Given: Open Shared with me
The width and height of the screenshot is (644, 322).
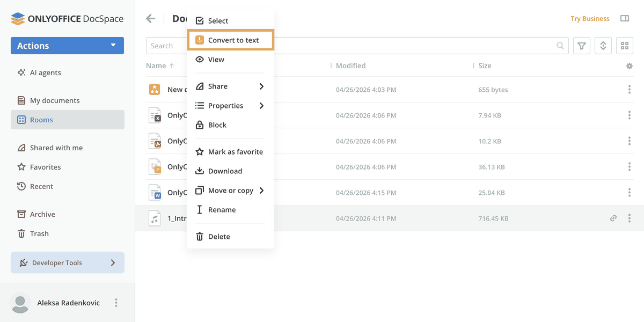Looking at the screenshot, I should click(x=50, y=148).
